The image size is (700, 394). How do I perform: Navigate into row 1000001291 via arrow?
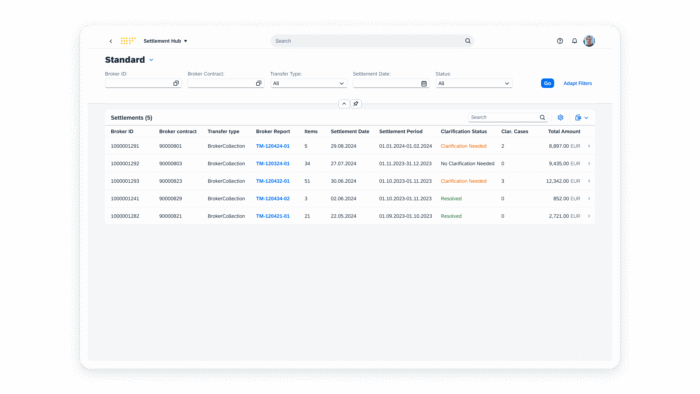(589, 146)
